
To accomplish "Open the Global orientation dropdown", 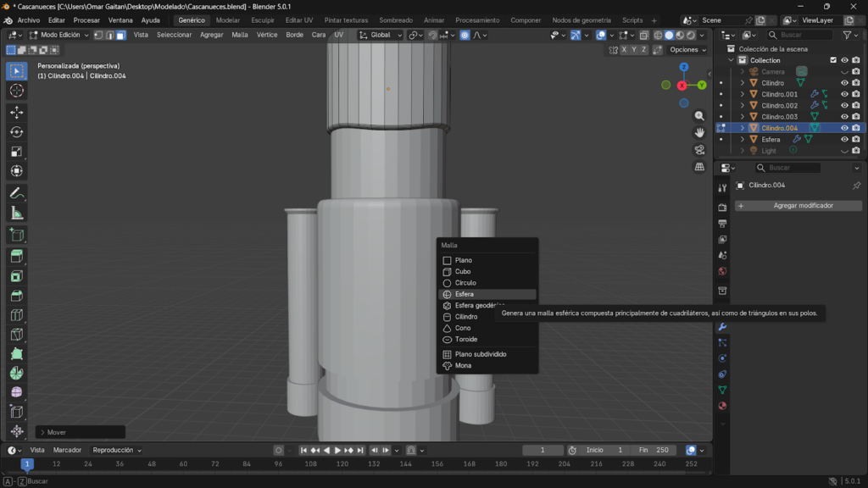I will pyautogui.click(x=379, y=35).
